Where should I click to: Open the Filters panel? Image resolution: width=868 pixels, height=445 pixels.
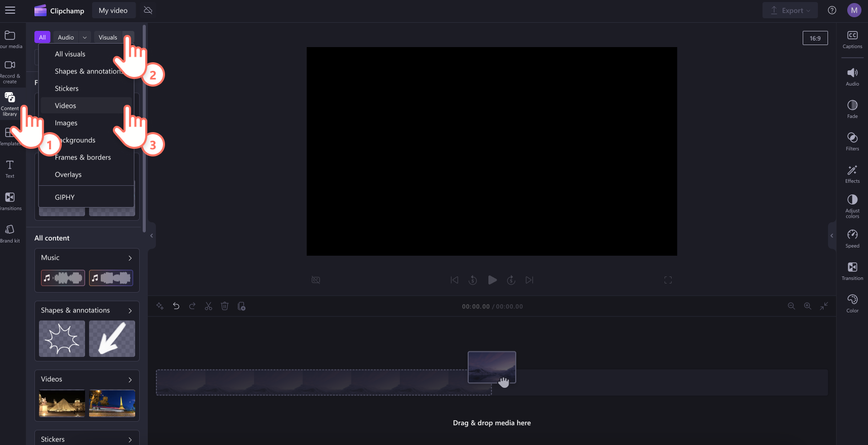click(x=852, y=142)
